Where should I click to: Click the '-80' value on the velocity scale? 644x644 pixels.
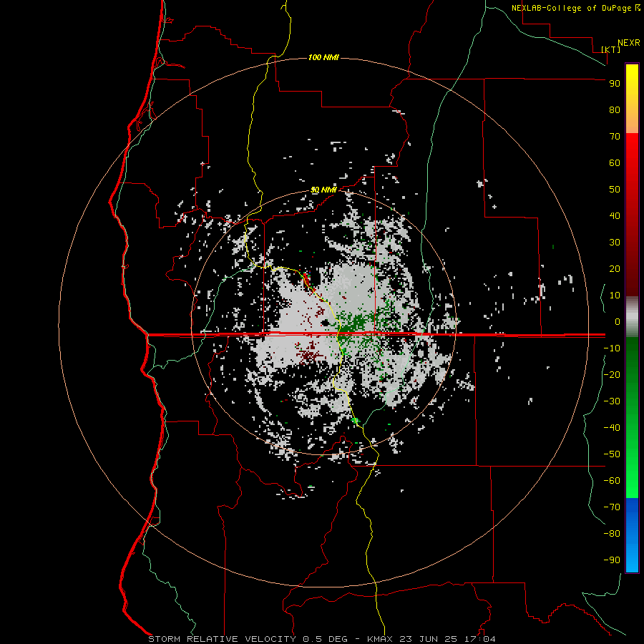(x=612, y=534)
